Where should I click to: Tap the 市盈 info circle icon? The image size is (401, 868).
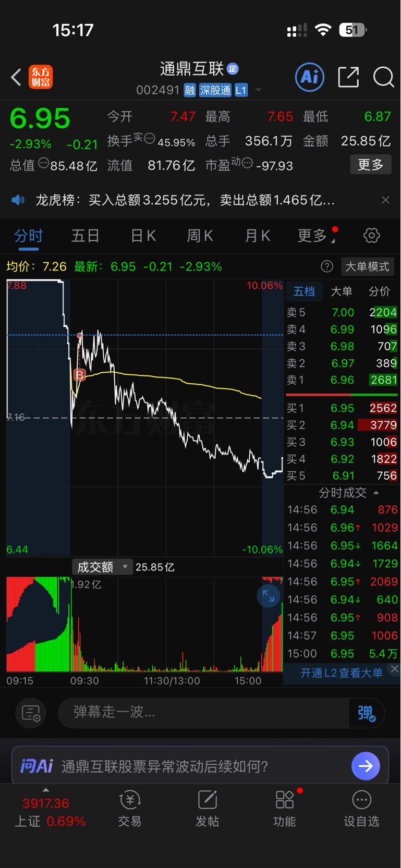(248, 164)
